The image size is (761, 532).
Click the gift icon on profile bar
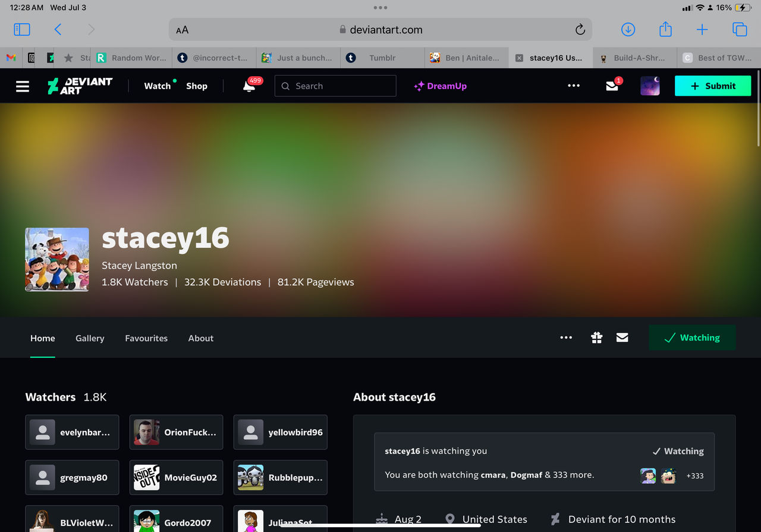coord(597,338)
